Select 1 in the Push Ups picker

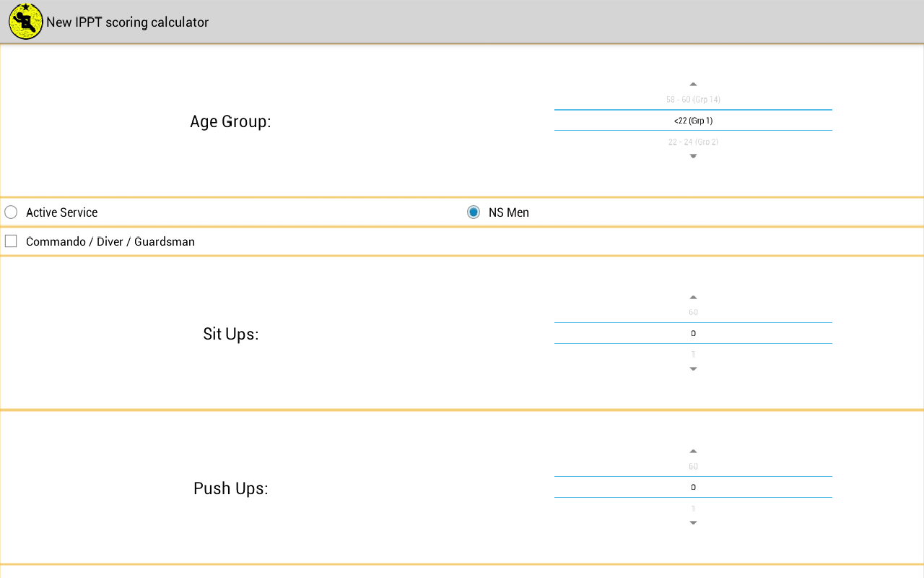click(x=693, y=508)
